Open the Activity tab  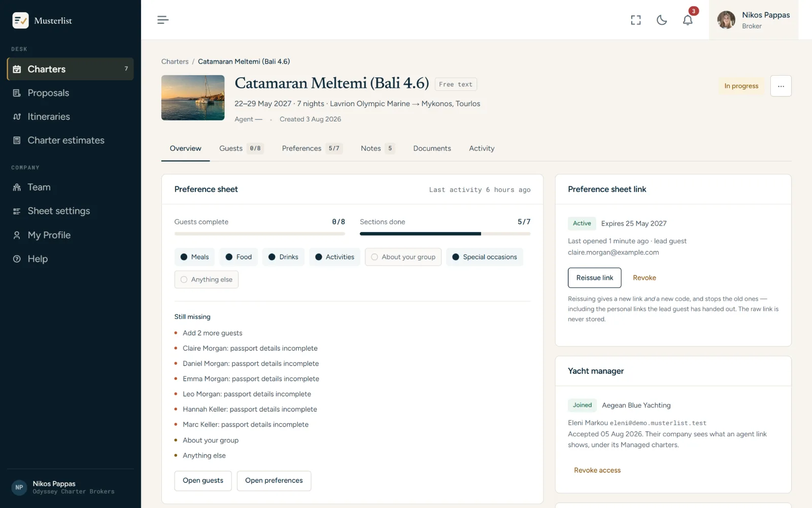[482, 148]
